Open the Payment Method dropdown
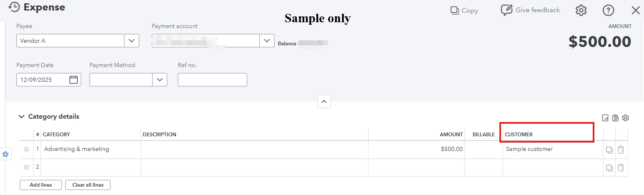The image size is (644, 195). coord(160,80)
